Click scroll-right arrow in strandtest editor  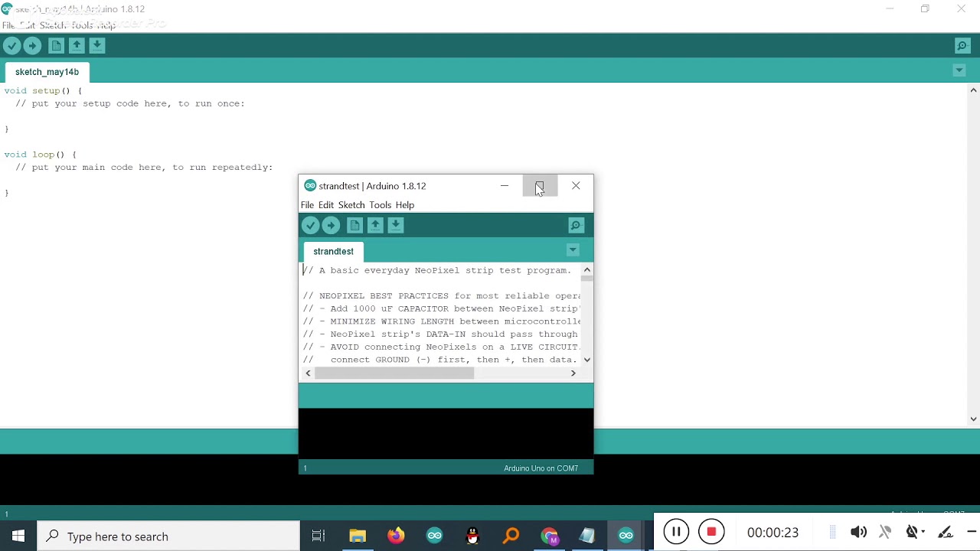[x=573, y=373]
